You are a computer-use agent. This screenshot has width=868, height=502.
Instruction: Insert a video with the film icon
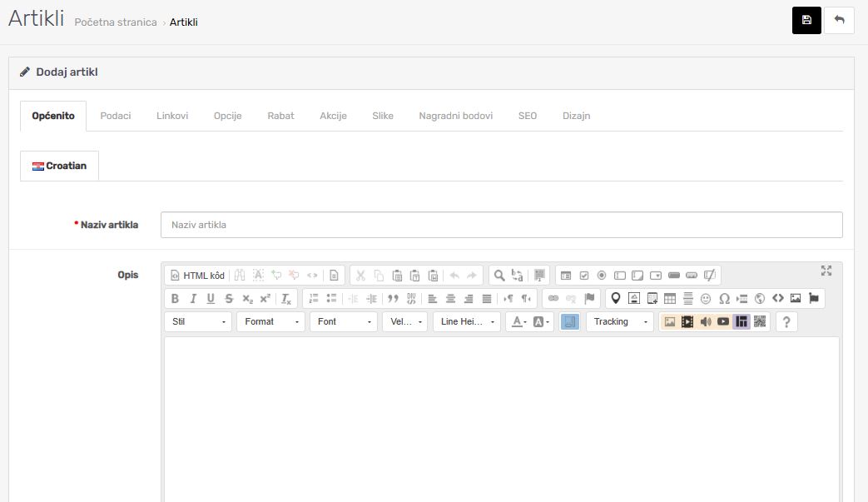point(687,321)
